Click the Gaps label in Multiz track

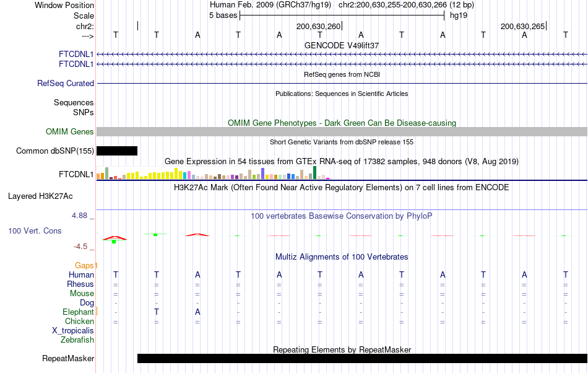tap(84, 265)
